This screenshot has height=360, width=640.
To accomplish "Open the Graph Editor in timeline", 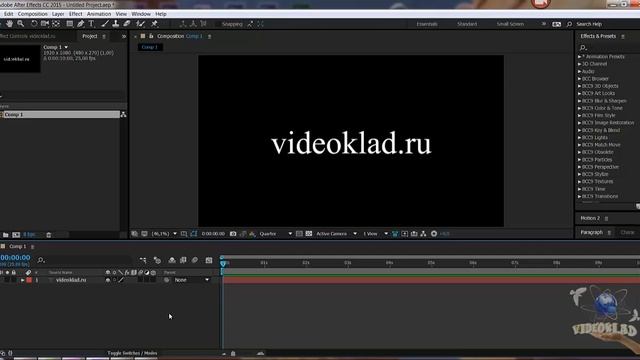I will click(209, 260).
